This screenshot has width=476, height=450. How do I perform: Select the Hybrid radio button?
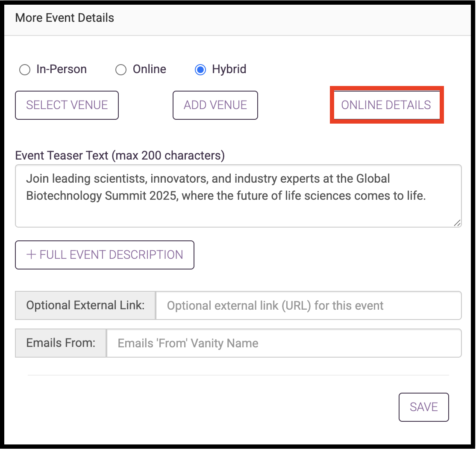click(x=200, y=70)
